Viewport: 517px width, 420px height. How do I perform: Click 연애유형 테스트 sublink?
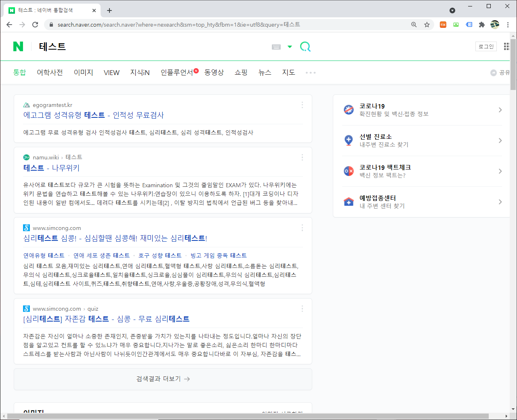44,255
